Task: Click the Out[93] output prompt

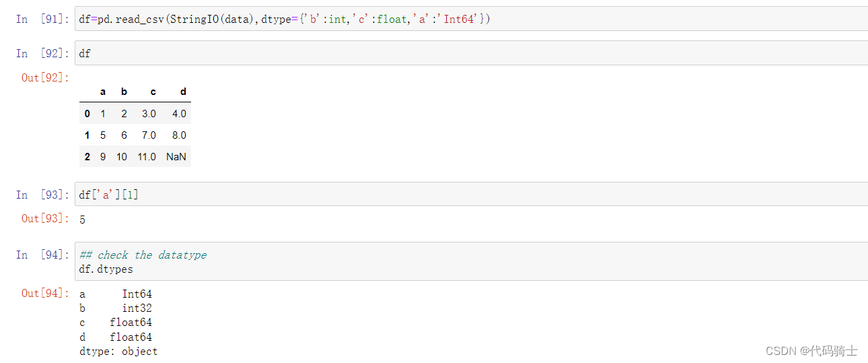Action: click(x=45, y=218)
